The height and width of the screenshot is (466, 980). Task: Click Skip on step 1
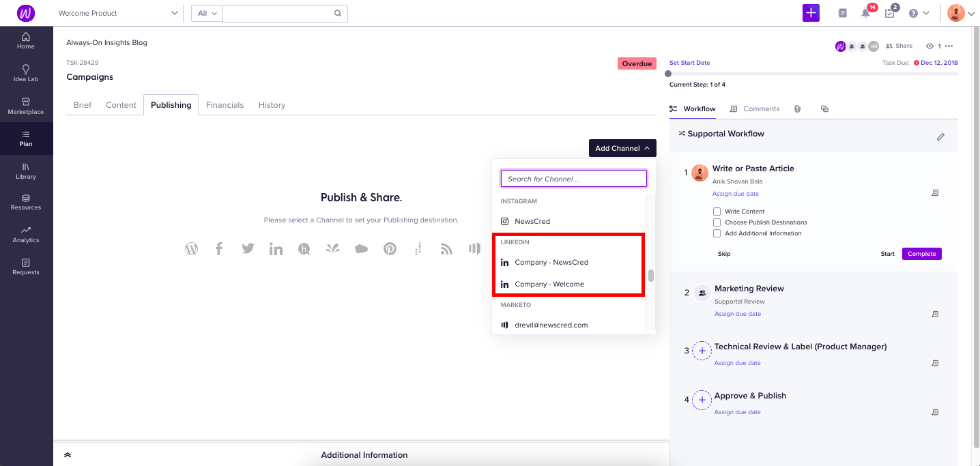[724, 254]
